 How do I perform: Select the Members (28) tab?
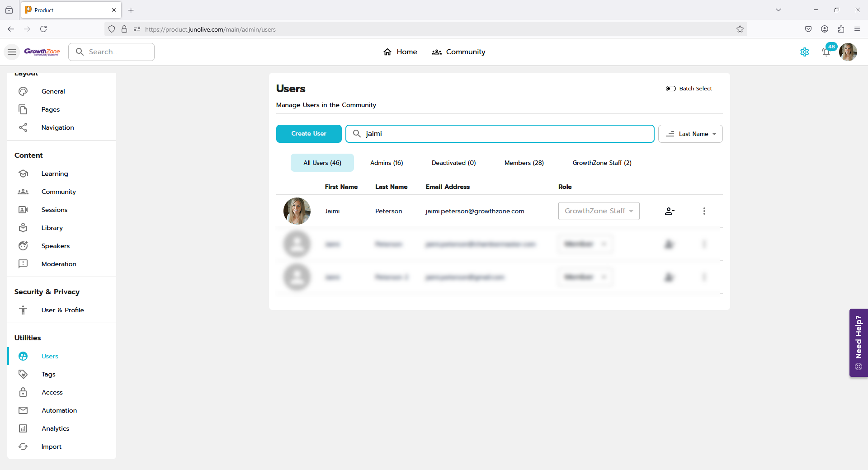(524, 163)
